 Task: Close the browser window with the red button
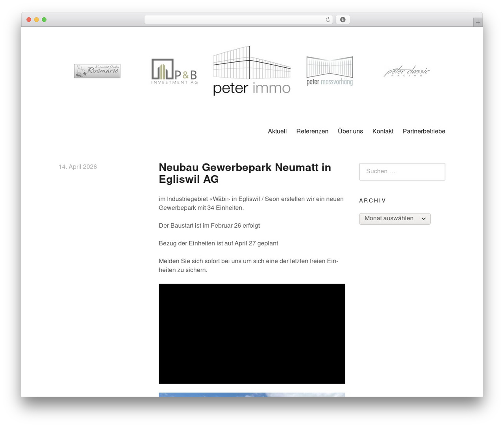pos(29,20)
